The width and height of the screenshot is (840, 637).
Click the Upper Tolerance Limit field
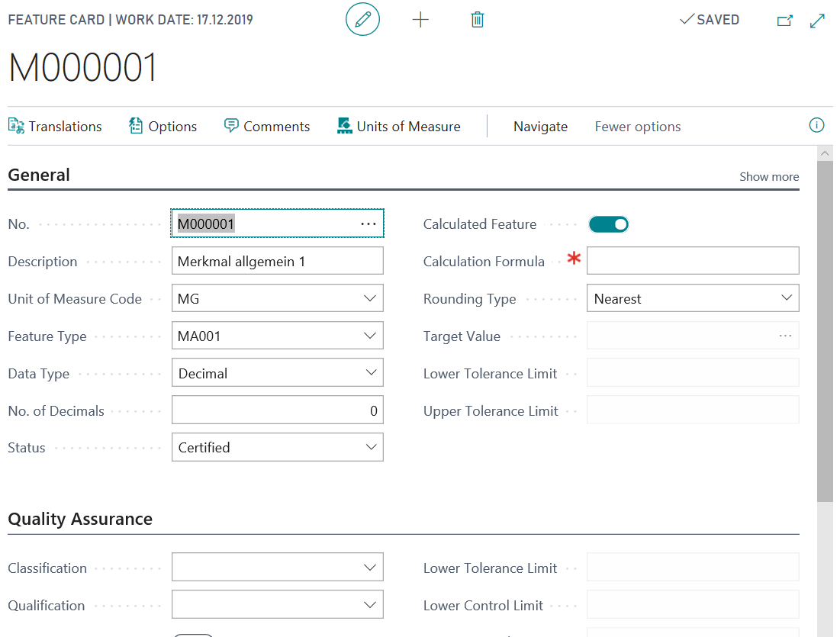pos(693,410)
